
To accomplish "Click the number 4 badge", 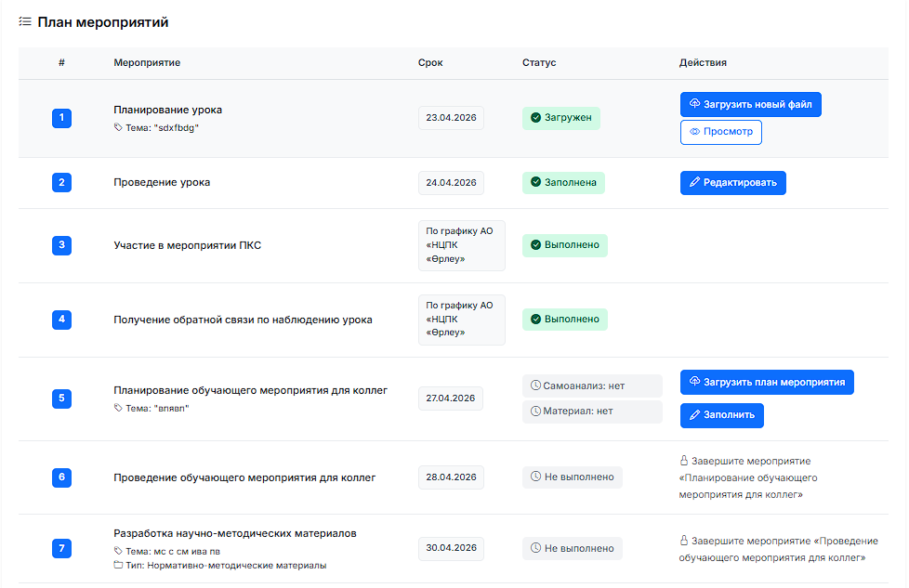I will (x=62, y=320).
